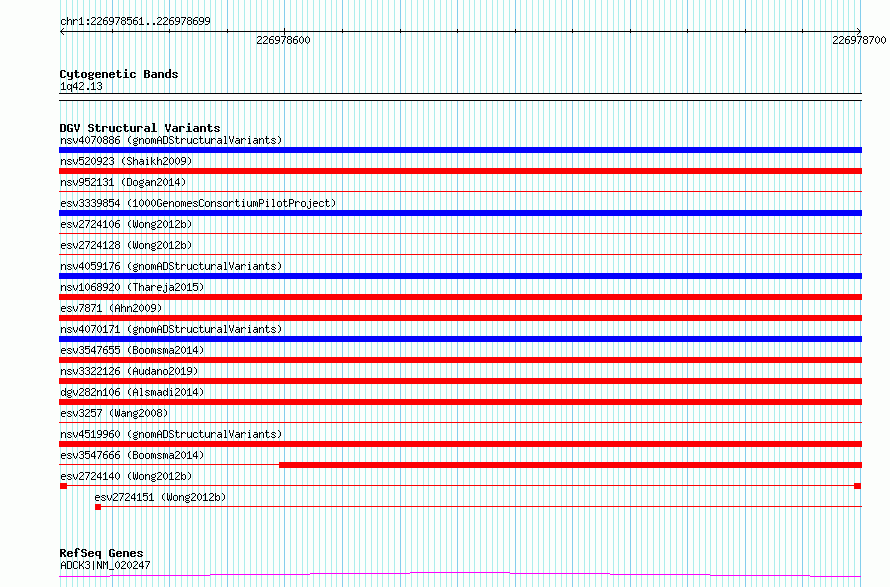Screen dimensions: 890x587
Task: Click the ruler's left arrow end
Action: 62,32
